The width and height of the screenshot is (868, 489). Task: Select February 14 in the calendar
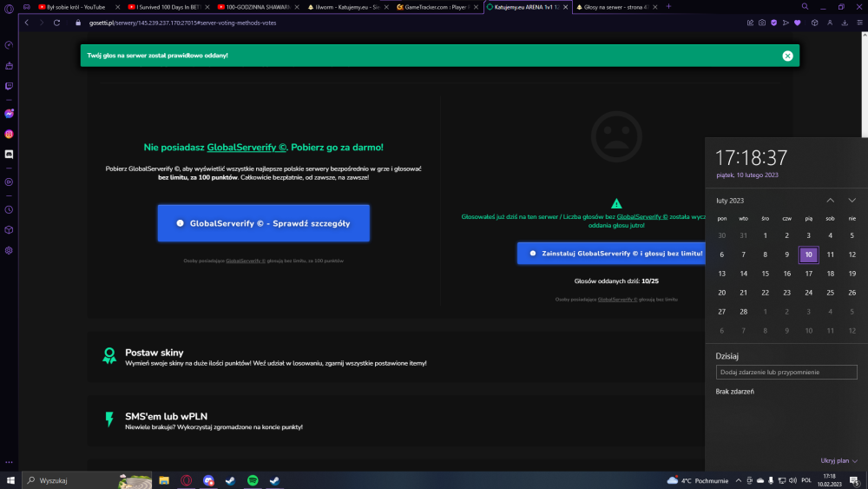pos(744,274)
